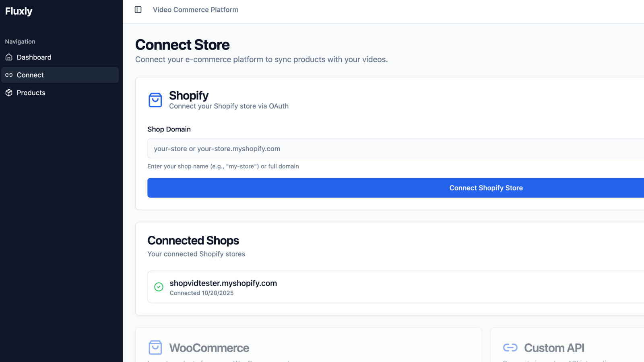The image size is (644, 362).
Task: Click the Connect link icon in sidebar
Action: coord(9,75)
